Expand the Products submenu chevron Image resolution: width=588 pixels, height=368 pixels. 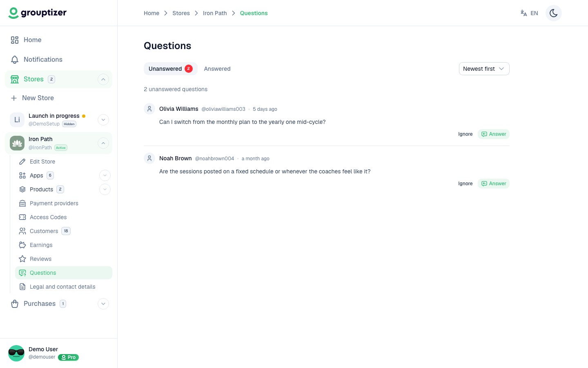click(105, 189)
